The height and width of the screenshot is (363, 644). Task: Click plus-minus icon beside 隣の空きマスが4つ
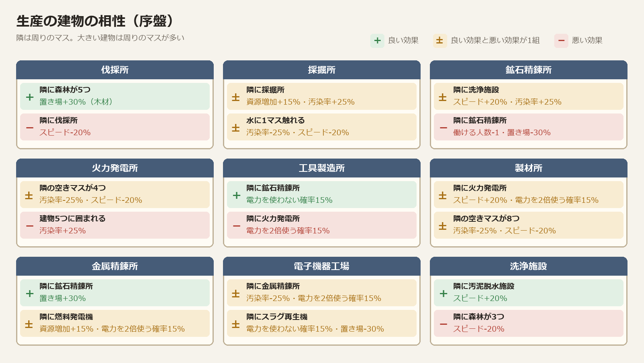click(29, 195)
